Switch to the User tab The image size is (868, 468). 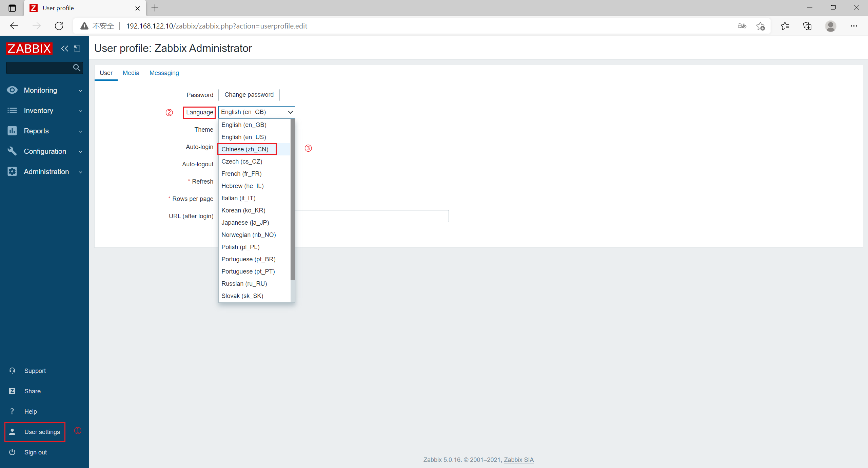tap(106, 73)
